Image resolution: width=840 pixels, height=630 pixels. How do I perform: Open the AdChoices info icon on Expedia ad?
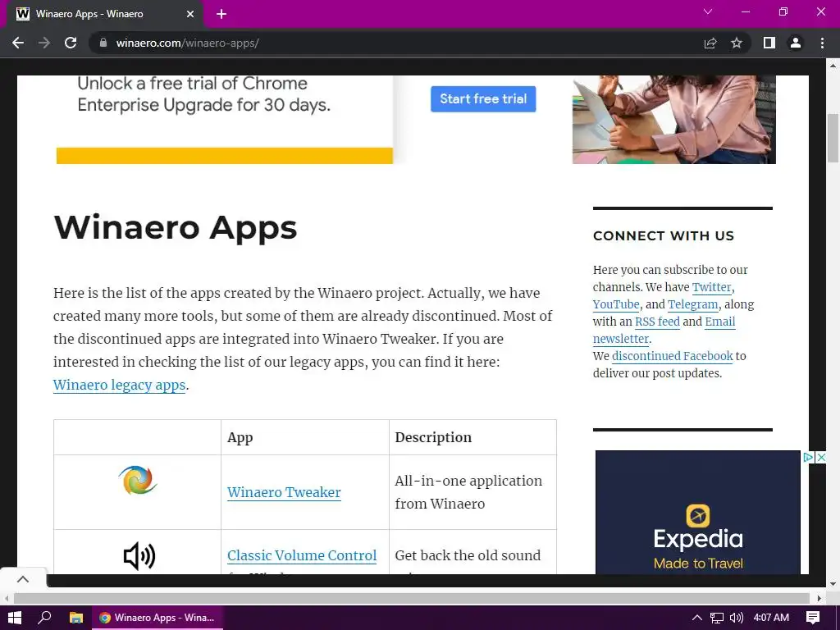[808, 457]
